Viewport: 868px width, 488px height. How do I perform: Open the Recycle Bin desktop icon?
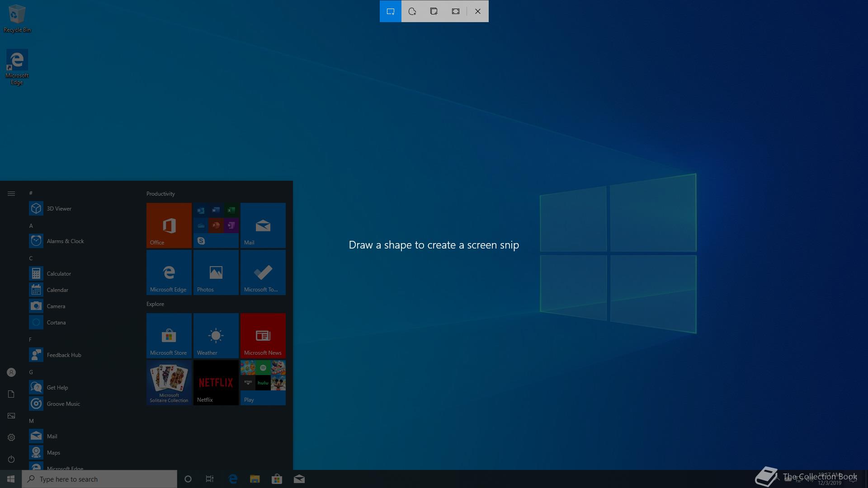point(17,19)
